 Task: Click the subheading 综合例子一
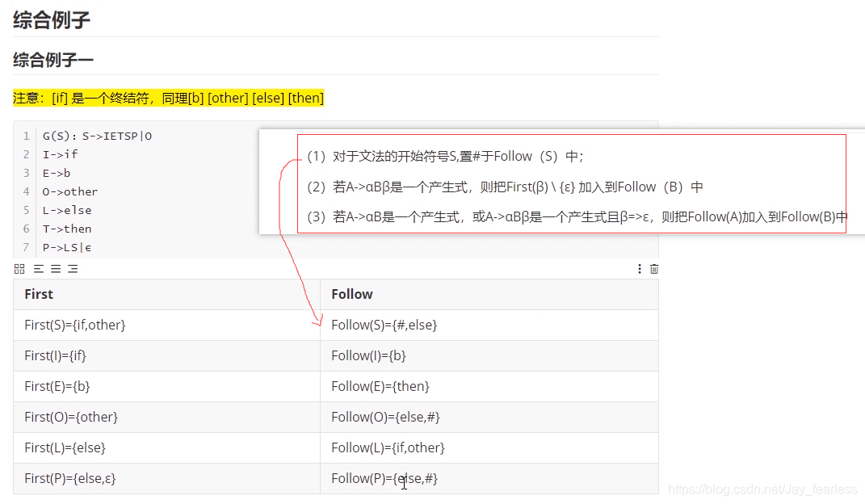pos(53,60)
